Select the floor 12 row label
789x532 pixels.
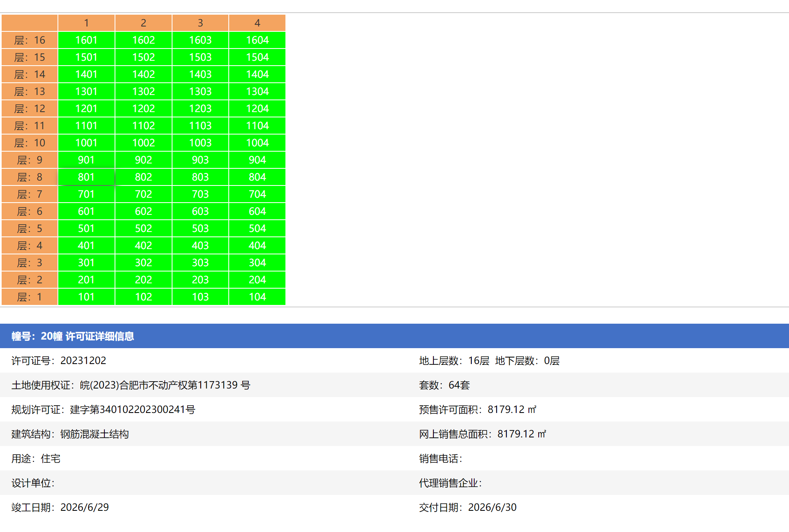[29, 108]
